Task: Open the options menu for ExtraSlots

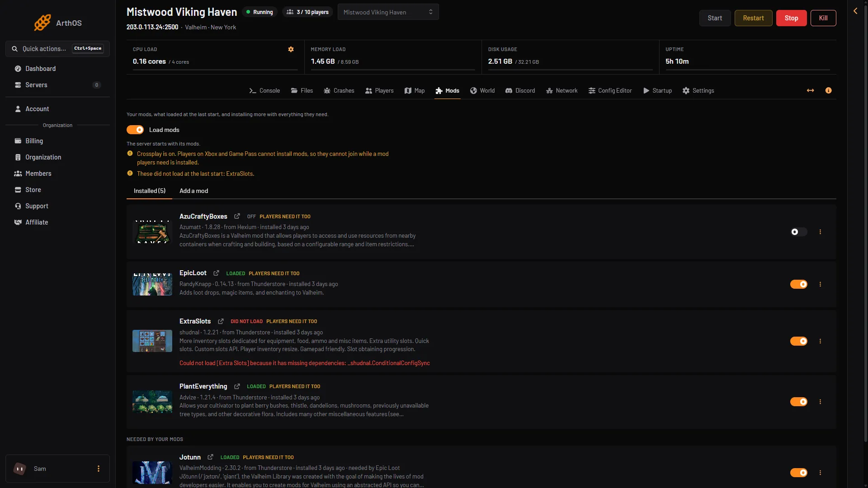Action: pos(820,341)
